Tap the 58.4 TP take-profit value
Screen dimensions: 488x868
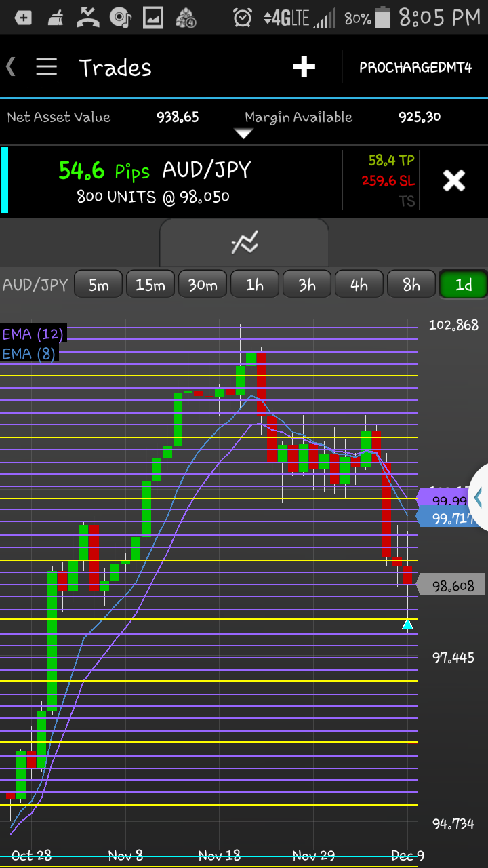coord(391,160)
